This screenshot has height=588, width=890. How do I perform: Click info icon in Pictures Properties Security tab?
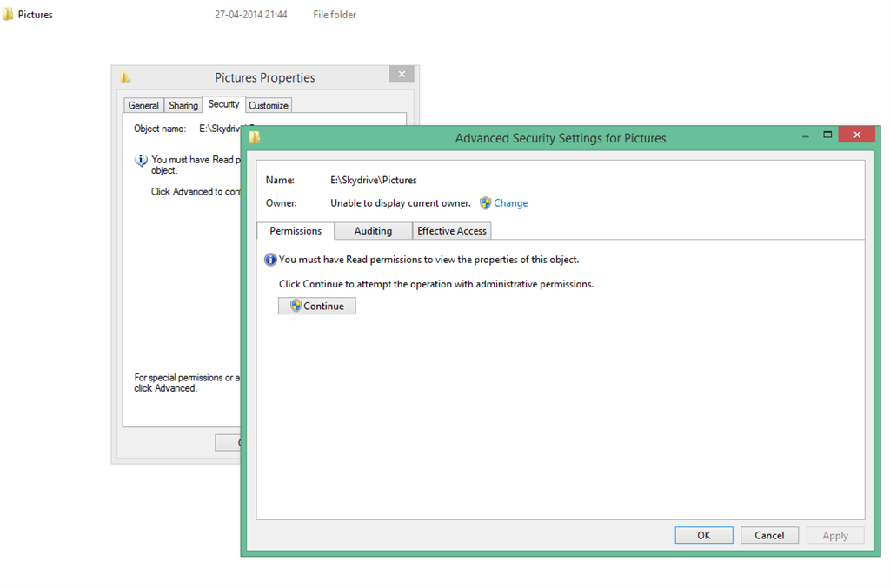tap(141, 161)
